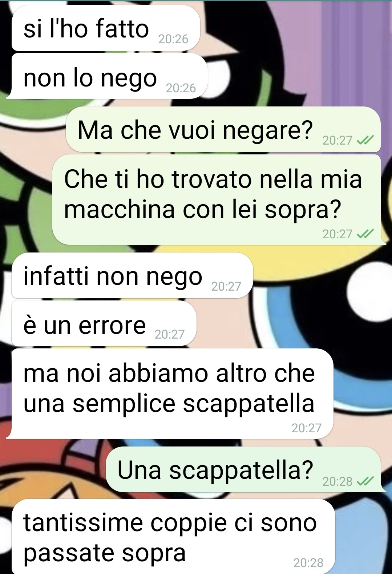Click the 20:26 timestamp of 'si l'ho fatto'
This screenshot has width=392, height=574.
(x=173, y=39)
